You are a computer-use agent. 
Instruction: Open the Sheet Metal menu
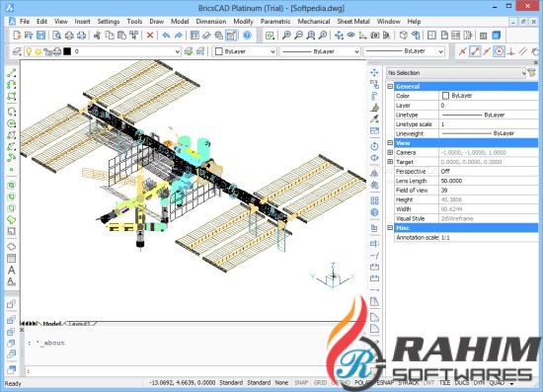353,22
